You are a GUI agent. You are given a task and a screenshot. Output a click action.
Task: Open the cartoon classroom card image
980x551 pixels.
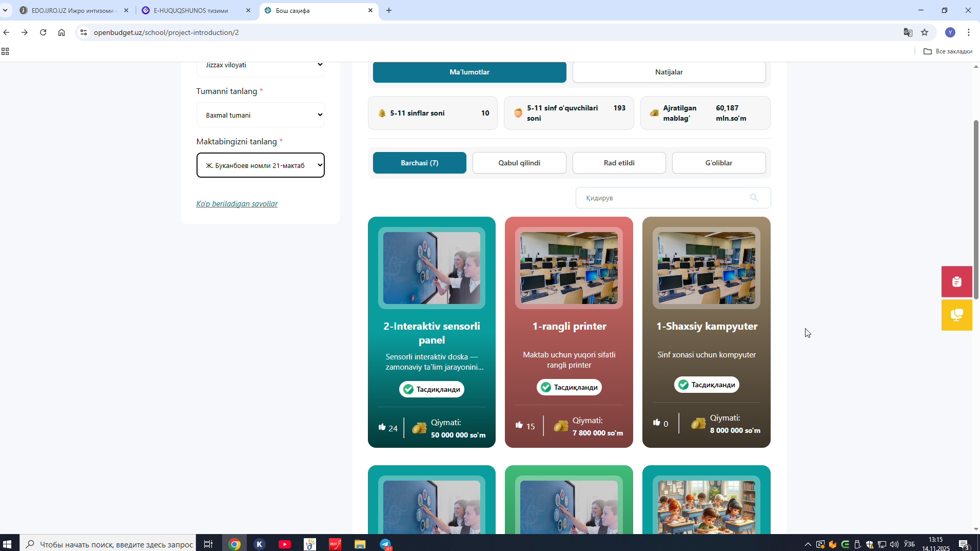[x=707, y=507]
